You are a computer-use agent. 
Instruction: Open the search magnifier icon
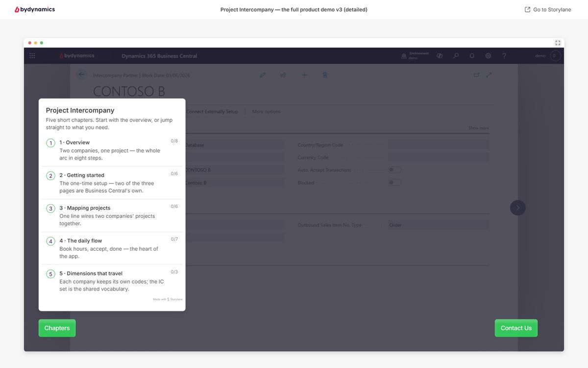(456, 56)
